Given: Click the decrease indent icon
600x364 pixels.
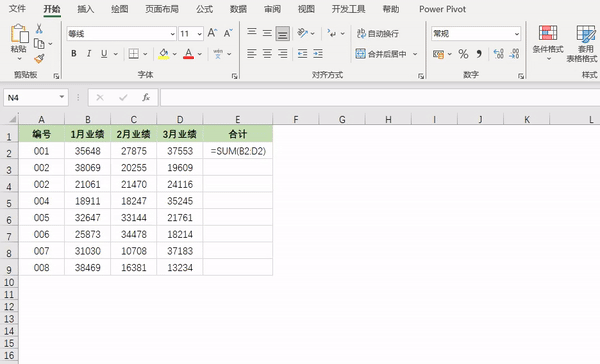Looking at the screenshot, I should pyautogui.click(x=302, y=54).
